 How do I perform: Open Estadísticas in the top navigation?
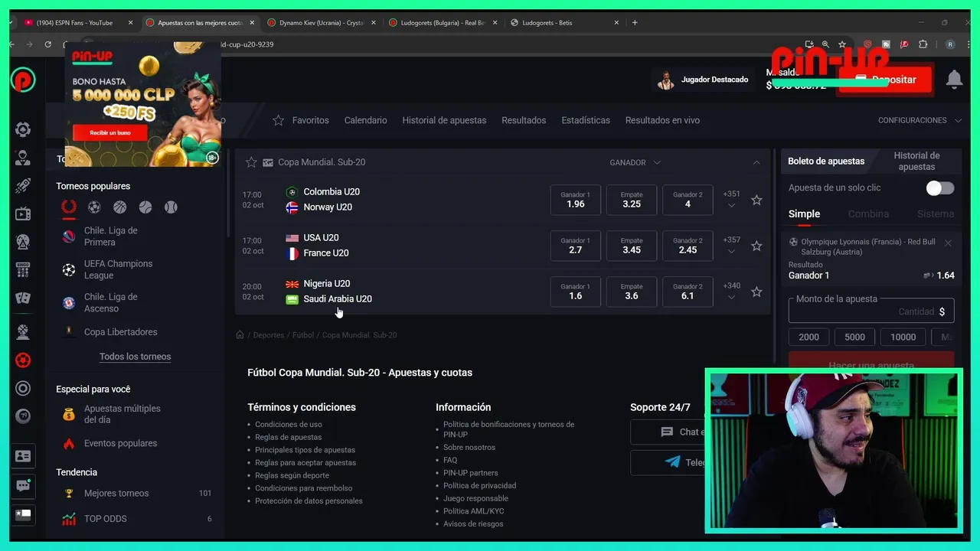click(x=586, y=120)
